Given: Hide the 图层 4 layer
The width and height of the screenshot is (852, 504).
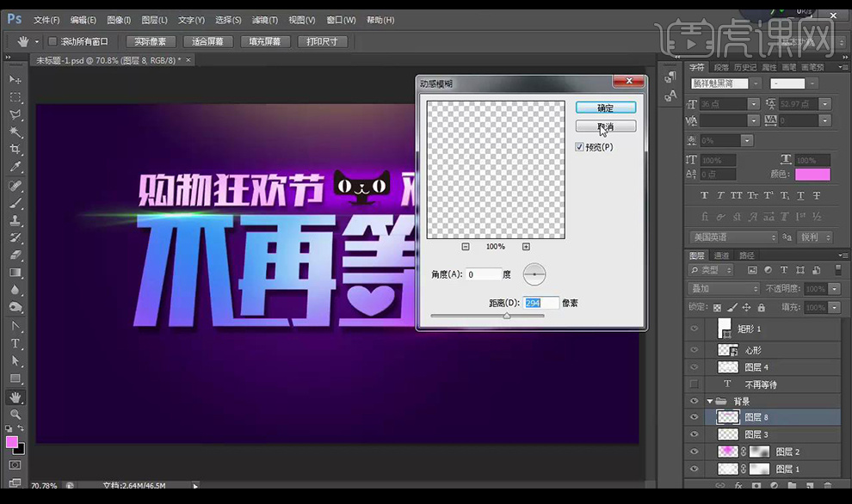Looking at the screenshot, I should (x=695, y=367).
